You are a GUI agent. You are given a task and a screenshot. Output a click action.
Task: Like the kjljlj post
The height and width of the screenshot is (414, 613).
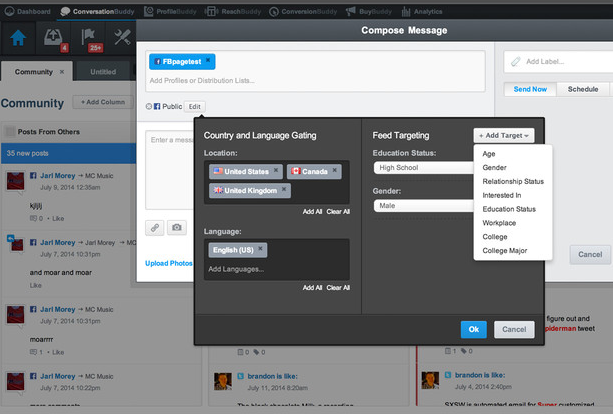58,219
